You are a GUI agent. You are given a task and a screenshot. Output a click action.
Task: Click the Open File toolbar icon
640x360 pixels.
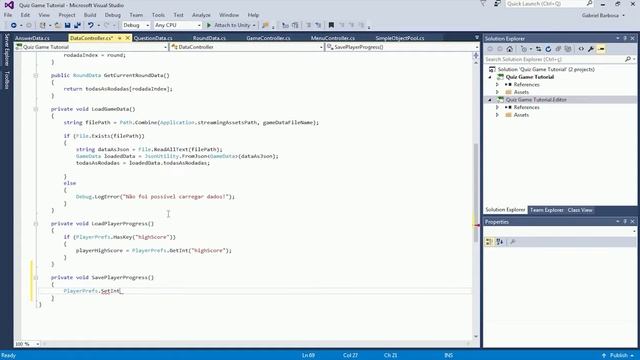tap(58, 25)
